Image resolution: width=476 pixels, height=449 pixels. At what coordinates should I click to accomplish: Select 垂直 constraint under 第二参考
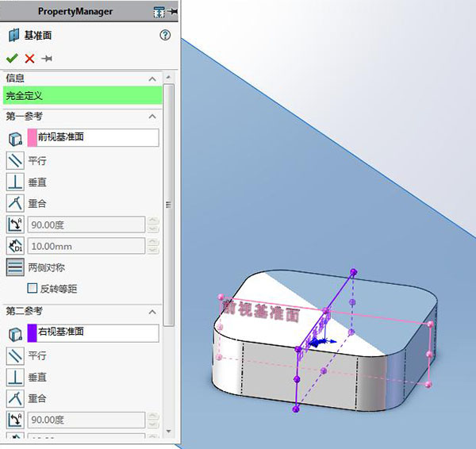coord(15,377)
